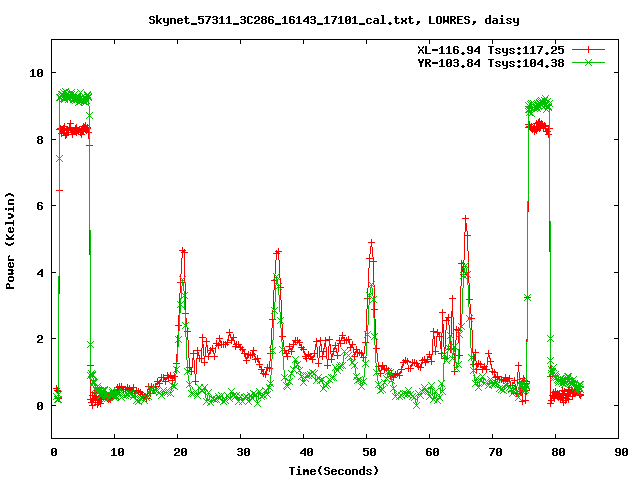
Task: Click y-axis tick label 10
Action: [36, 73]
